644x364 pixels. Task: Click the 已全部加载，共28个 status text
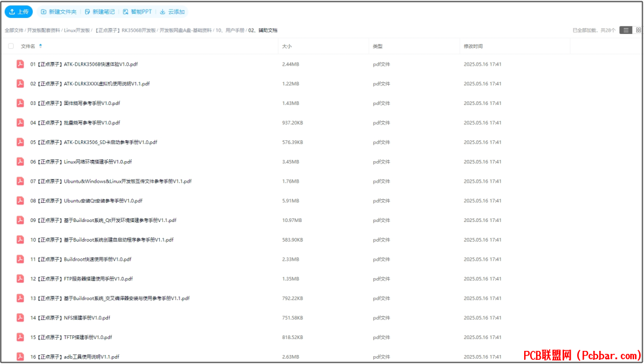(594, 30)
